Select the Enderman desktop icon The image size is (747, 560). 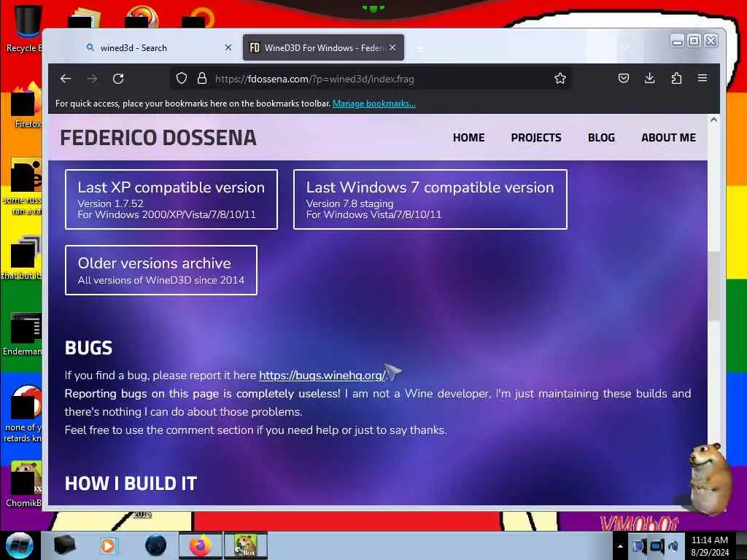coord(23,334)
